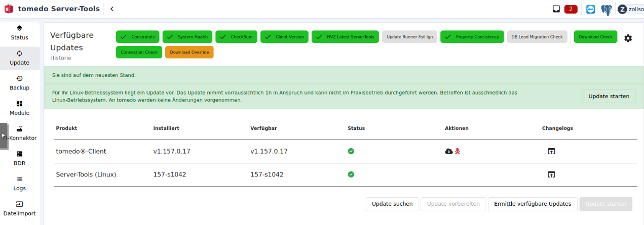Open the Status section in sidebar
Screen dimensions: 644x225
[19, 32]
